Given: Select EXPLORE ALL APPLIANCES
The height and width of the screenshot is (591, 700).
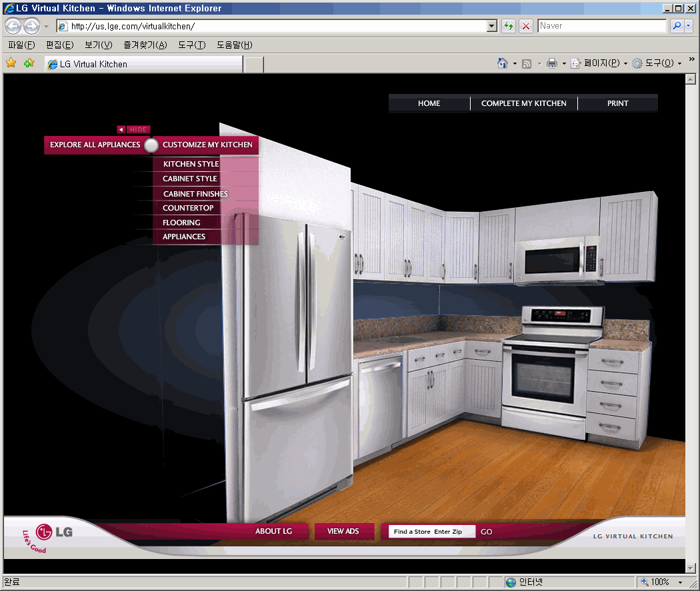Looking at the screenshot, I should (95, 145).
